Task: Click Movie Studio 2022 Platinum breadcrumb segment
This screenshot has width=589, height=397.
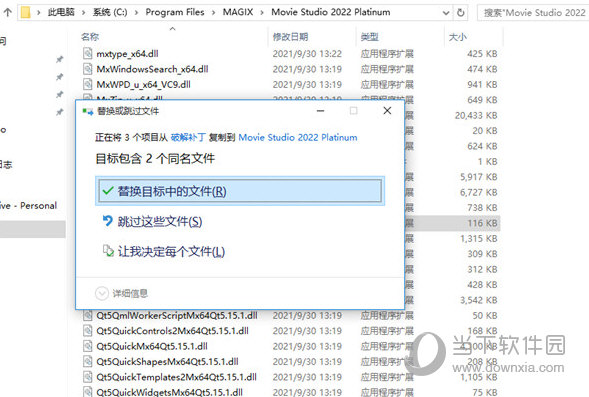Action: point(331,12)
